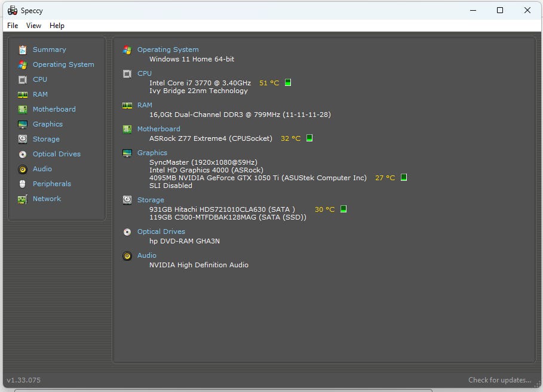Click Intel Core i7 3770 @ 3.40GHz text
The image size is (543, 392).
pos(200,83)
